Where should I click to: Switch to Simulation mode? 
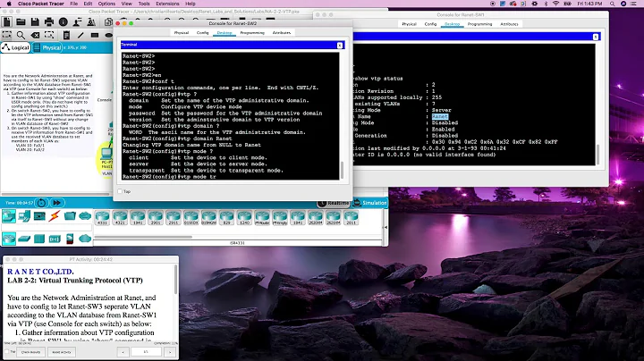pos(370,203)
